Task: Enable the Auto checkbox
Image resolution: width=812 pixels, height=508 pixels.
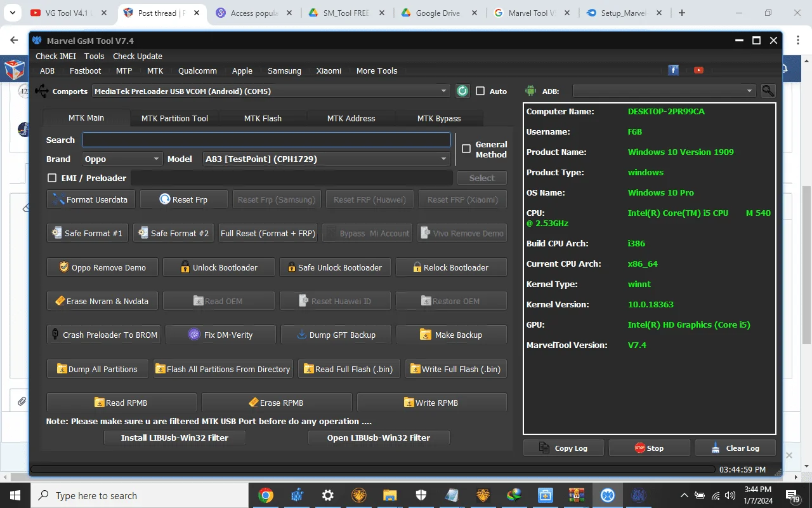Action: 480,91
